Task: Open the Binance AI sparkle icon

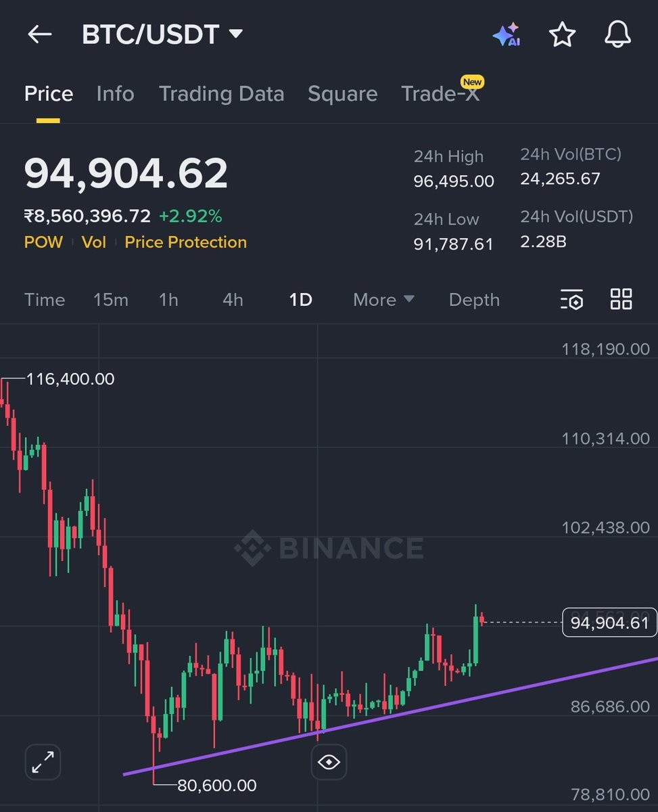Action: [x=506, y=35]
